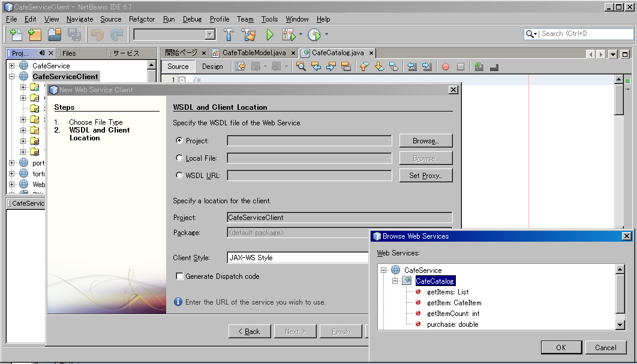The width and height of the screenshot is (637, 364).
Task: Collapse the CafeServiceClient project node
Action: coord(12,76)
